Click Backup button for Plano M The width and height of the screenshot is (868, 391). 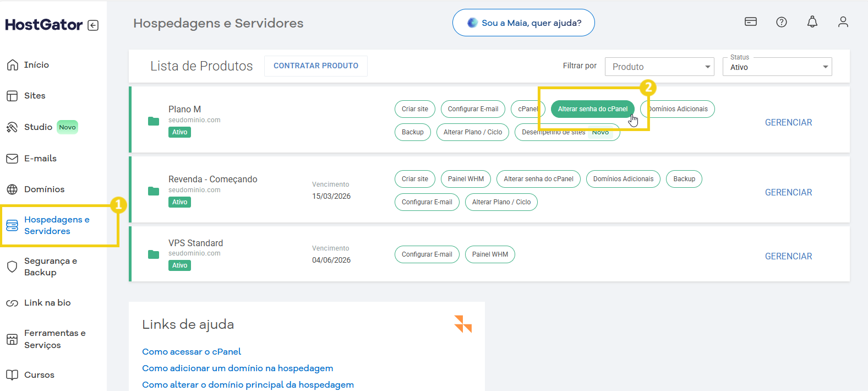pyautogui.click(x=413, y=132)
